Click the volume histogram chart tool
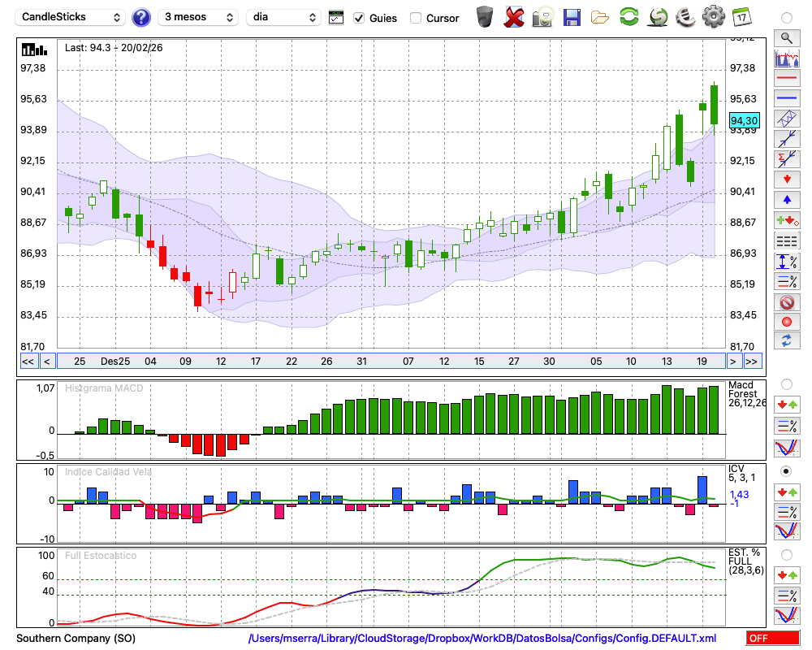Viewport: 812px width, 650px height. coord(787,58)
